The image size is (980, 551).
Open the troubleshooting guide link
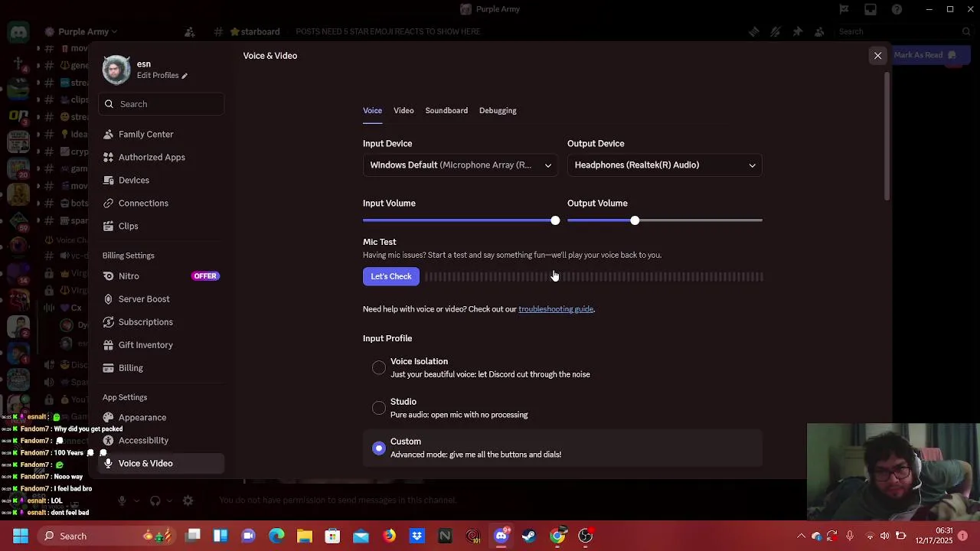pyautogui.click(x=556, y=309)
